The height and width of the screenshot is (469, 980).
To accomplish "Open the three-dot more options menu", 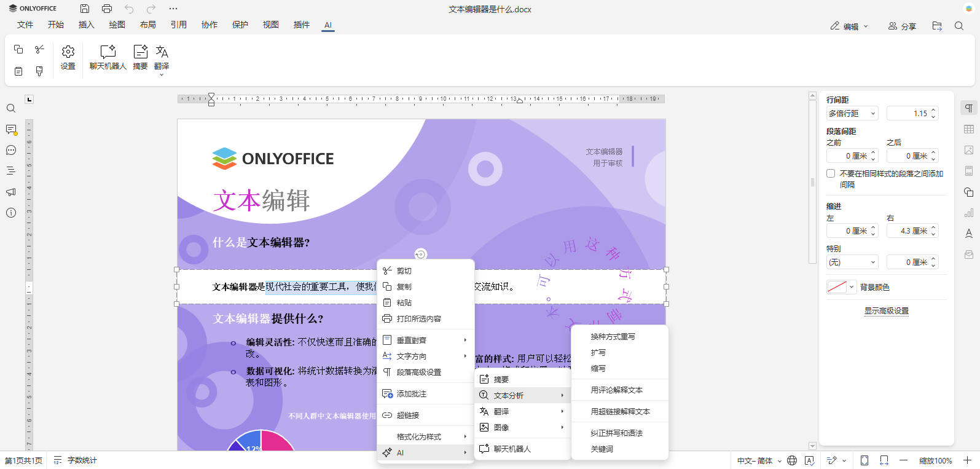I will 173,9.
